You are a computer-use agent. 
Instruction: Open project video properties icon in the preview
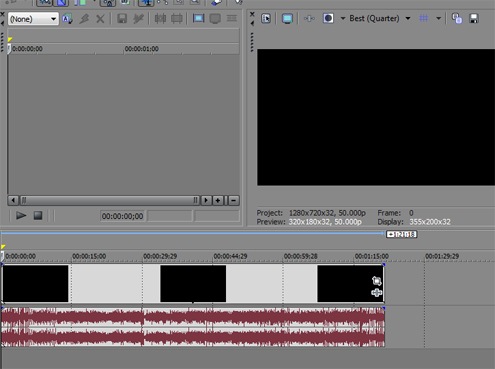click(x=266, y=18)
